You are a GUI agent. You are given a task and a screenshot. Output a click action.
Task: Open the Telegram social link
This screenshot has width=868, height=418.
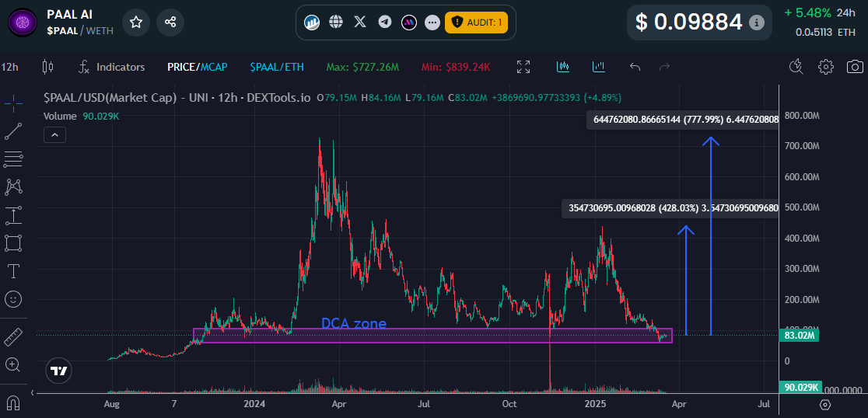pyautogui.click(x=385, y=22)
